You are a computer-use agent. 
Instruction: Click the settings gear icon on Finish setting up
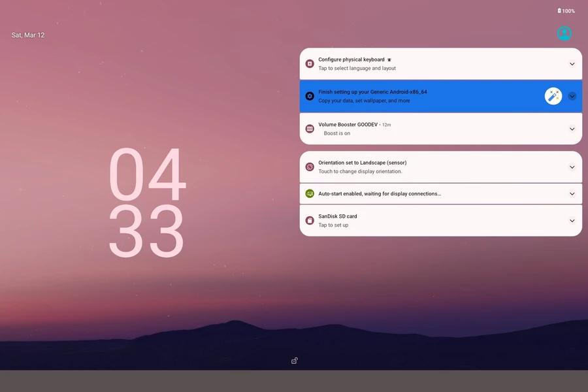point(310,97)
